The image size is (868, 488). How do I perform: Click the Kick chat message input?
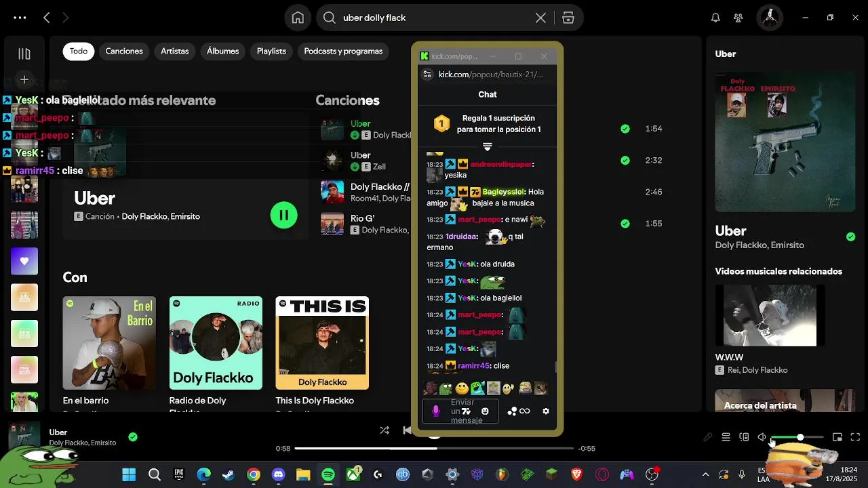click(460, 411)
